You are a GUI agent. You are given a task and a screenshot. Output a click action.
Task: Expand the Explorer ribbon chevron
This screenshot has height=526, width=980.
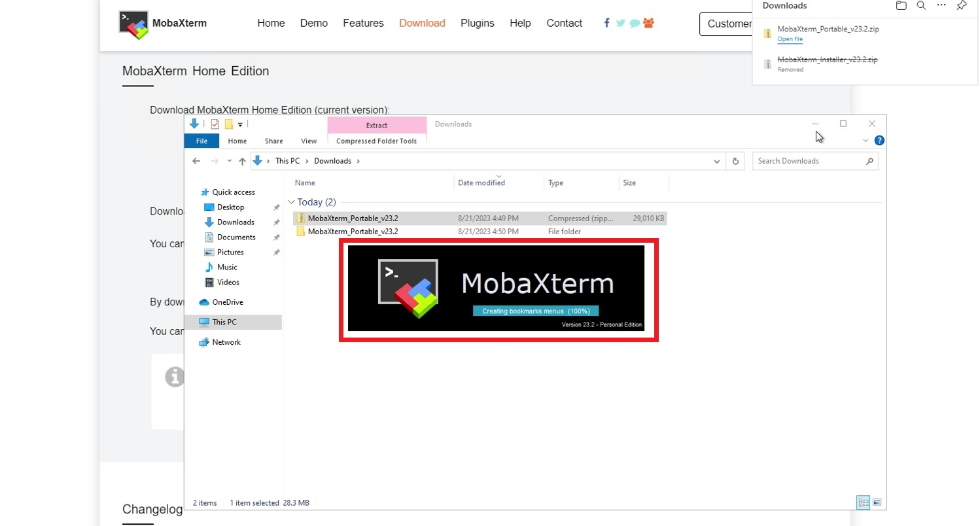tap(866, 141)
